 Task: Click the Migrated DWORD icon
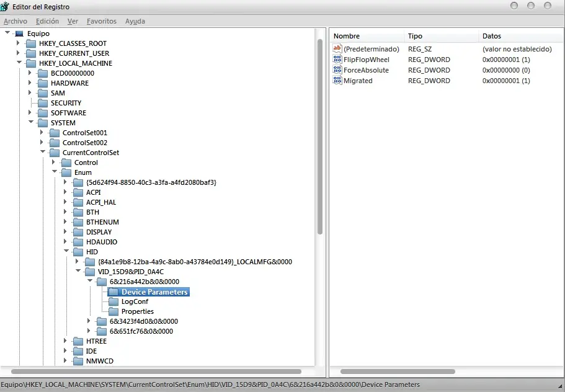pos(337,80)
